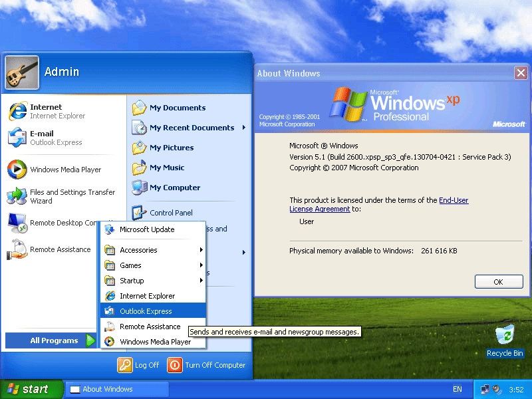Click the Admin guitar user picture
The height and width of the screenshot is (399, 532).
pyautogui.click(x=22, y=72)
